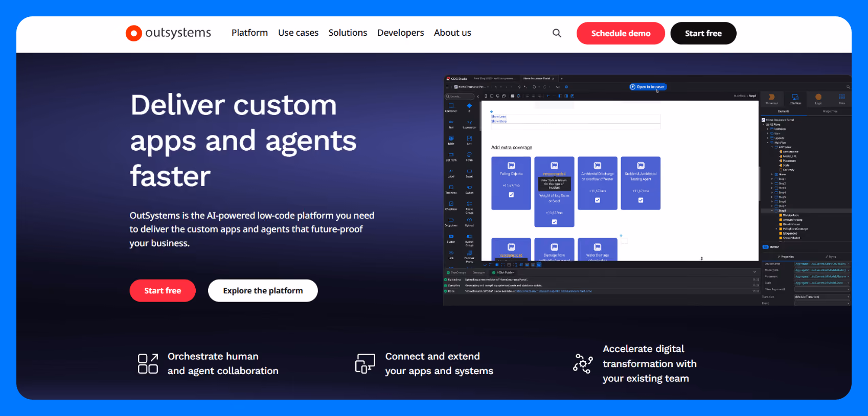868x416 pixels.
Task: Choose the Label widget icon
Action: (451, 171)
